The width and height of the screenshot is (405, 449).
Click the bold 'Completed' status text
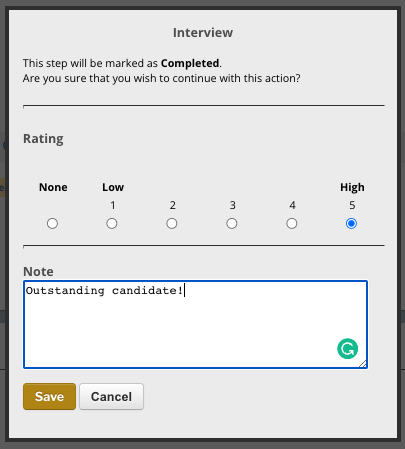(x=190, y=63)
